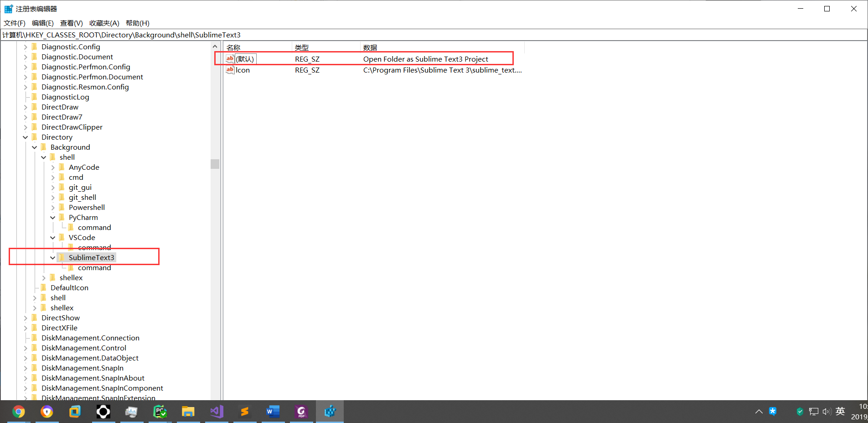This screenshot has width=868, height=423.
Task: Collapse the Directory key
Action: (26, 137)
